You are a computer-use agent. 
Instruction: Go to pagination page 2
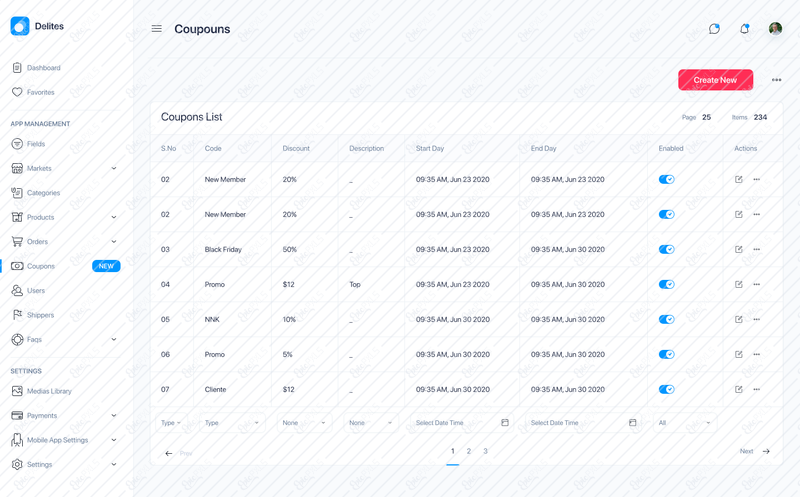pyautogui.click(x=468, y=451)
